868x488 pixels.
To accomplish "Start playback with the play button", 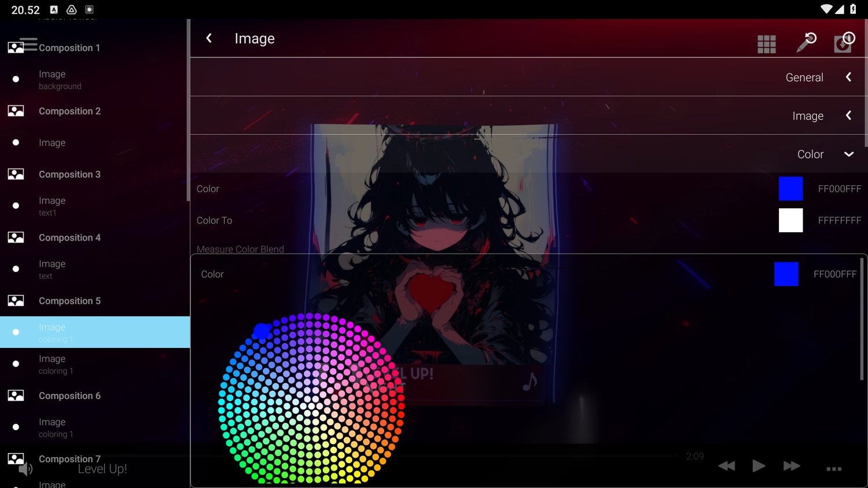I will click(x=759, y=465).
